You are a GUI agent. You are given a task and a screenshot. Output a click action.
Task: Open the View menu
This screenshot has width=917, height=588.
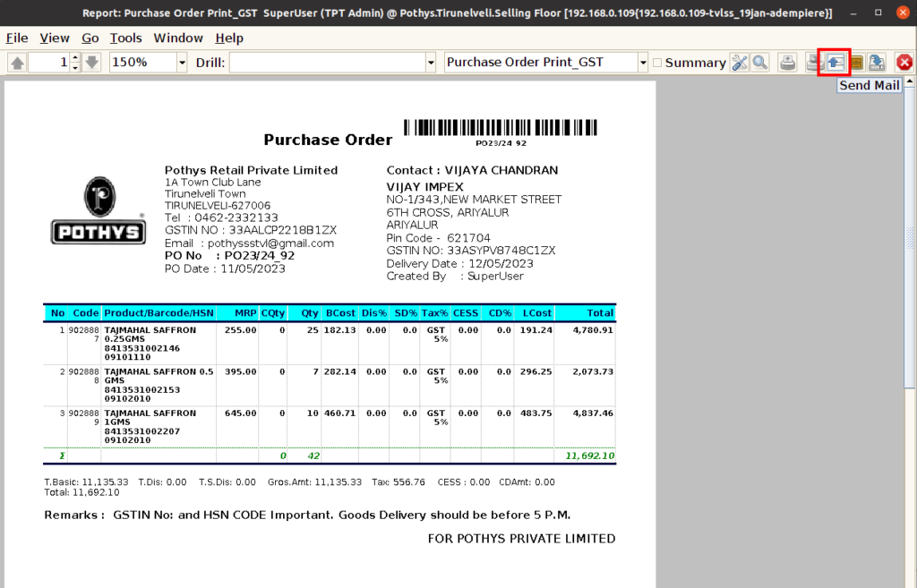[55, 38]
